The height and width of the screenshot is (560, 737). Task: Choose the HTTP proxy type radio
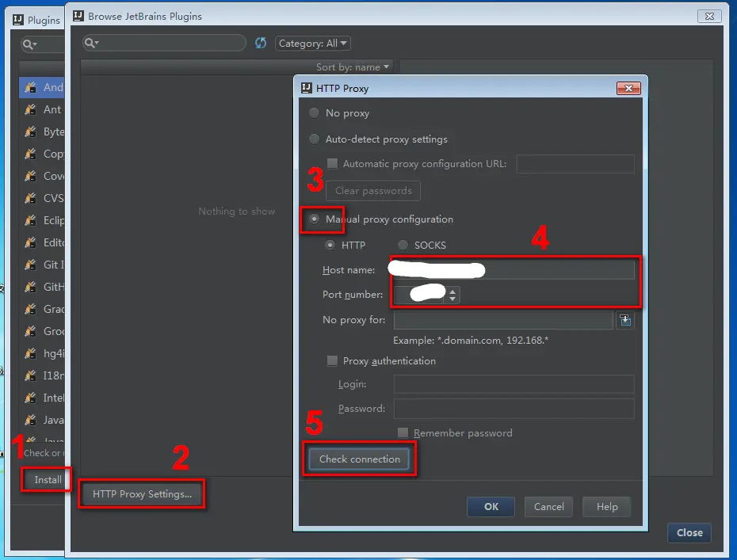330,245
